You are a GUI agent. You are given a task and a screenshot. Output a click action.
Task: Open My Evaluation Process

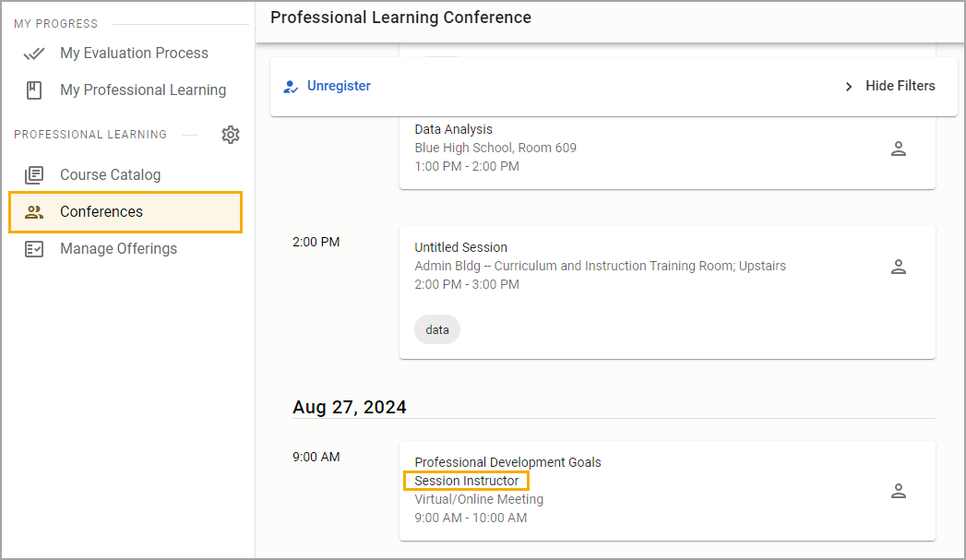point(135,54)
